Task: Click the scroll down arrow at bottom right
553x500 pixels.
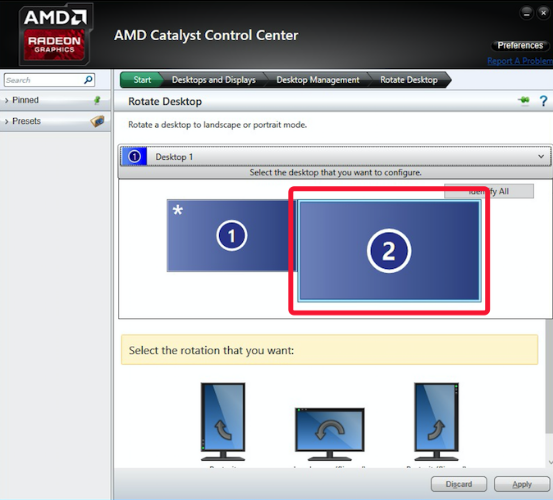Action: (550, 462)
